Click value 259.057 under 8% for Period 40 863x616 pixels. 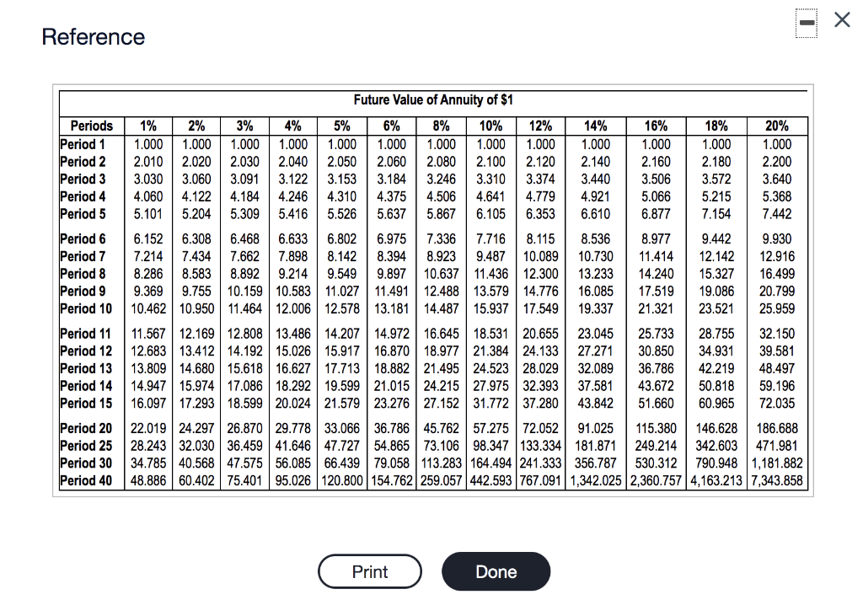[x=441, y=480]
